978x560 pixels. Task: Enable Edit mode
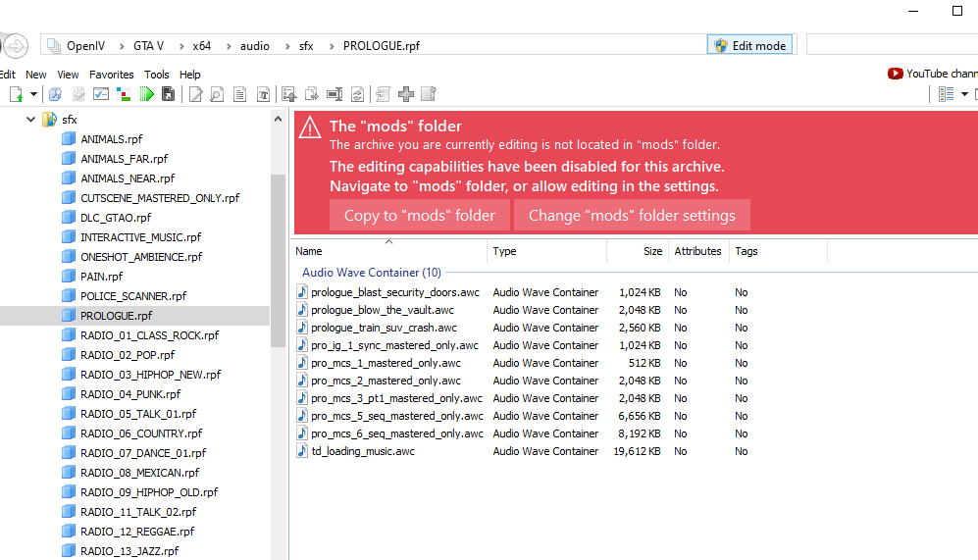pyautogui.click(x=749, y=45)
